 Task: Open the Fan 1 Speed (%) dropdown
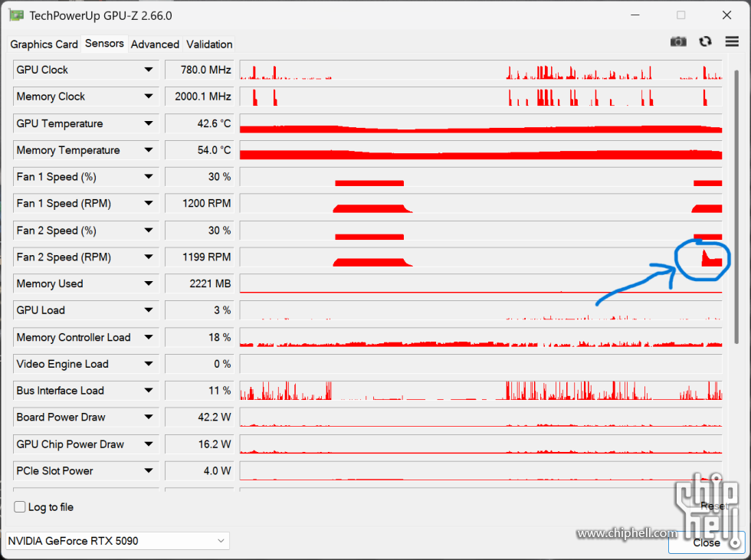pos(149,177)
